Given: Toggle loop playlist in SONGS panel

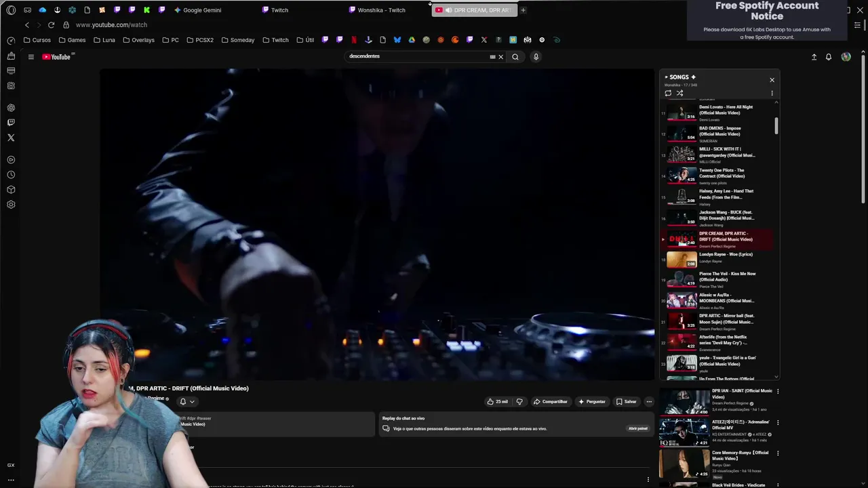Looking at the screenshot, I should (668, 94).
